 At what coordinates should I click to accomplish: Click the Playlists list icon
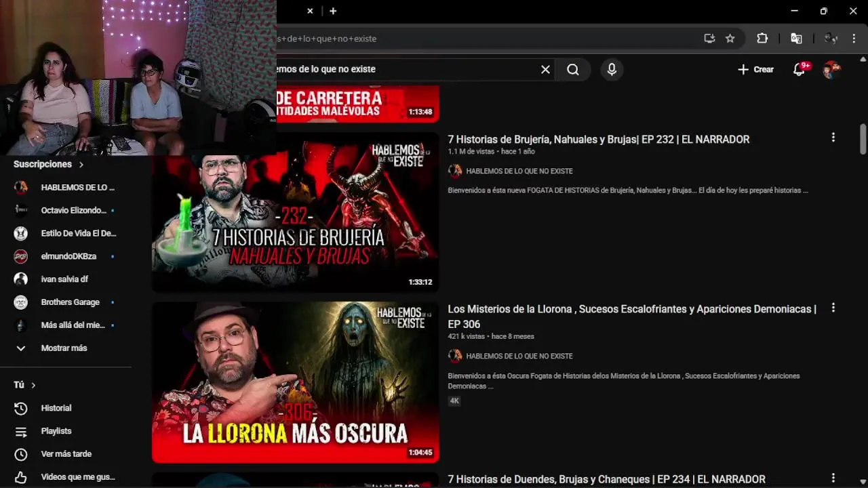coord(21,431)
